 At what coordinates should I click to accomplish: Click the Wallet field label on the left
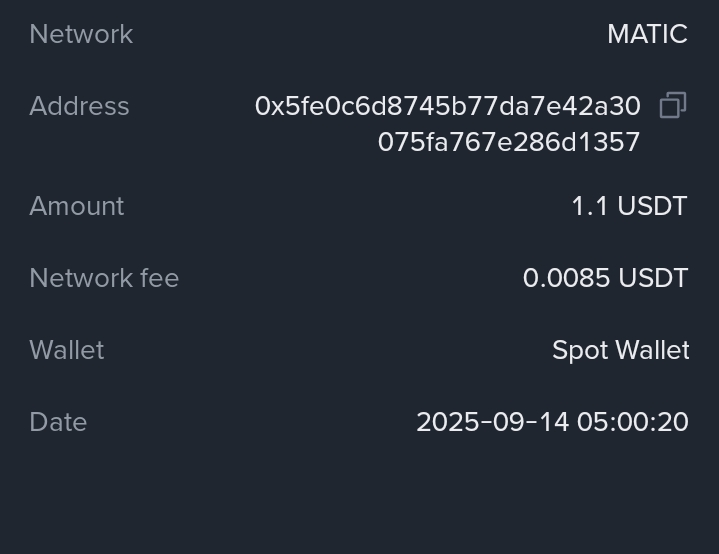(67, 350)
